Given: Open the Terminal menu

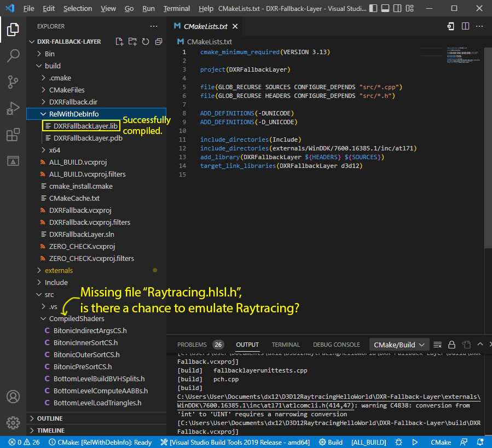Looking at the screenshot, I should [x=176, y=8].
